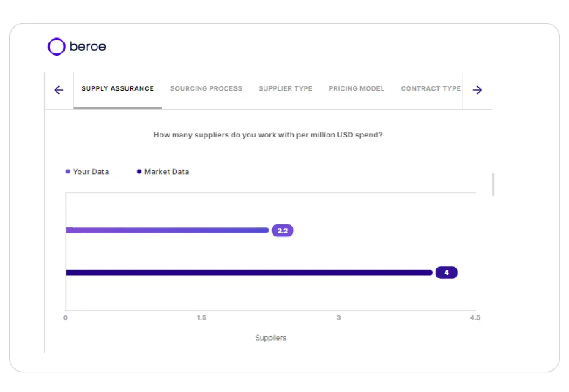Open the Supplier Type tab

coord(285,89)
